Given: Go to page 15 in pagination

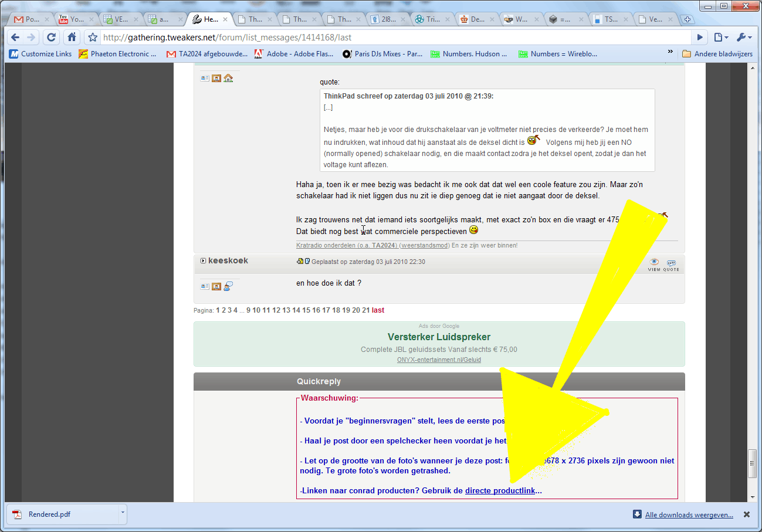Looking at the screenshot, I should click(x=306, y=310).
